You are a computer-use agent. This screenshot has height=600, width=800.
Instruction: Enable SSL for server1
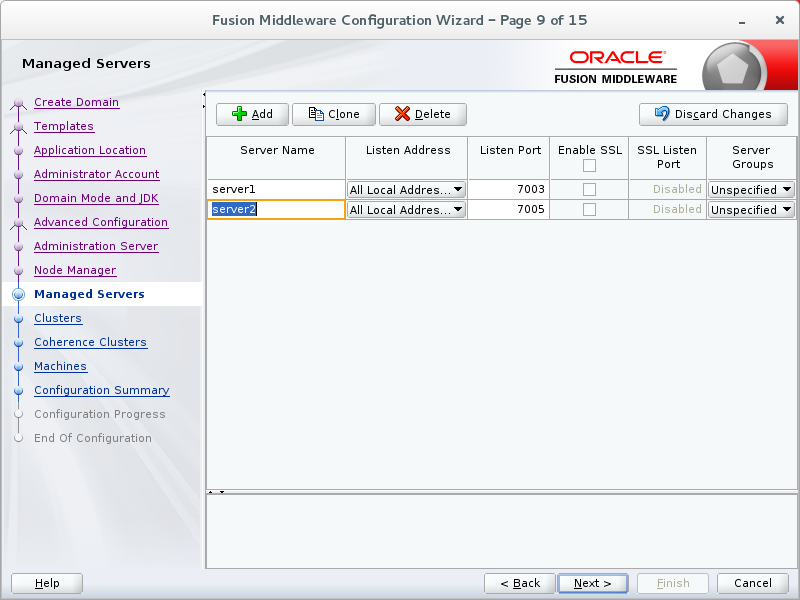[x=589, y=189]
